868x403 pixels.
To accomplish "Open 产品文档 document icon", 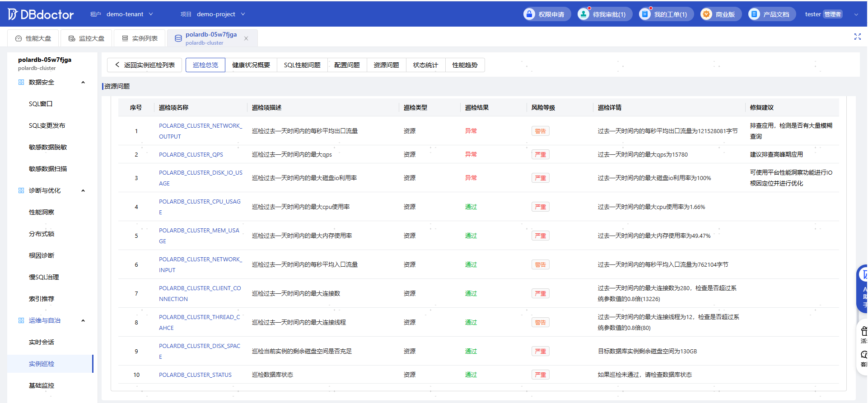I will pyautogui.click(x=754, y=14).
